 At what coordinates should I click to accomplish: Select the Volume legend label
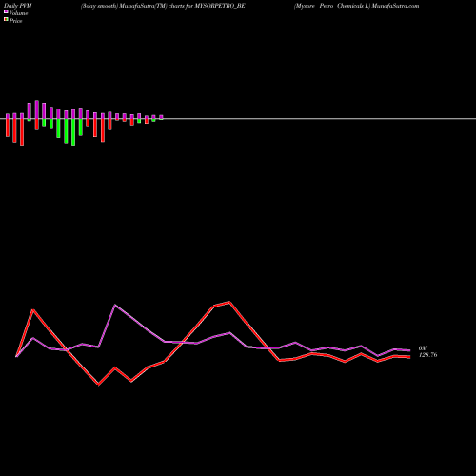tap(18, 13)
